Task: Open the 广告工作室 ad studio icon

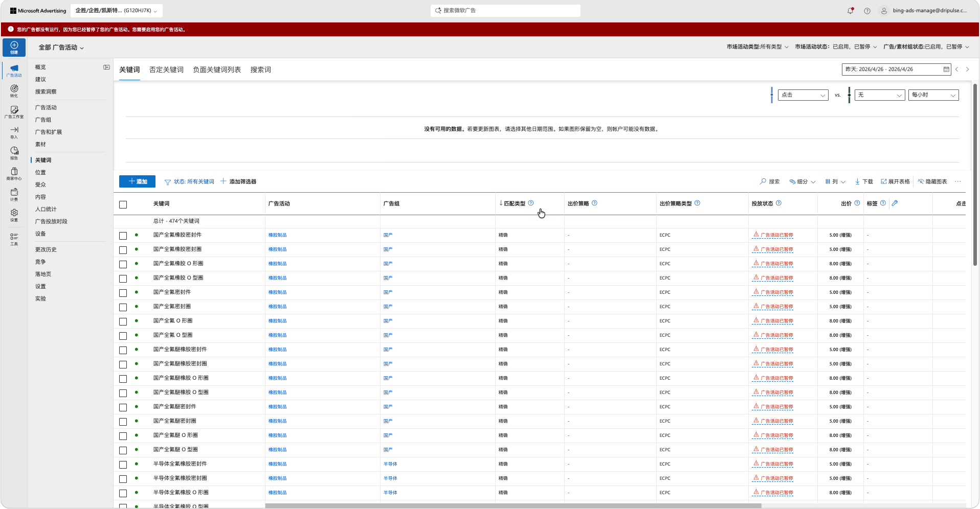Action: point(14,112)
